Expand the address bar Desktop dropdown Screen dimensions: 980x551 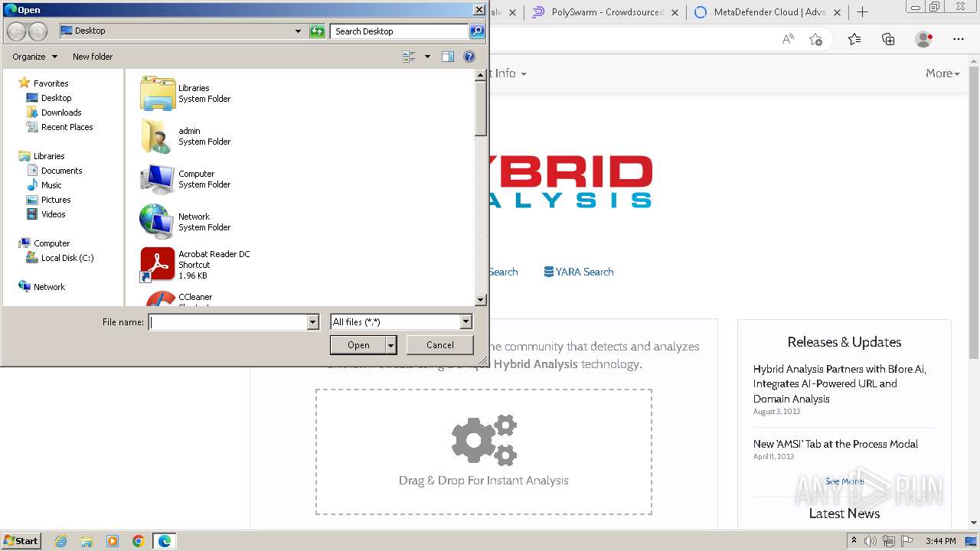pos(299,31)
